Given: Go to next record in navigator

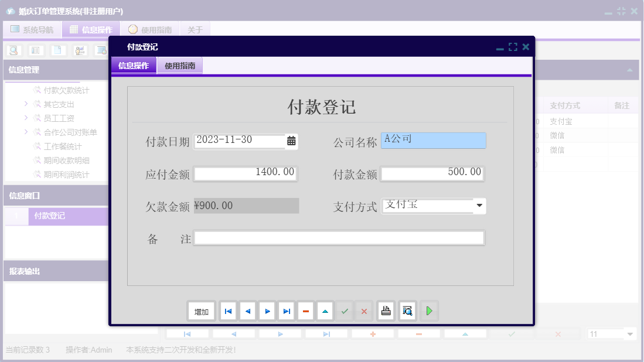Looking at the screenshot, I should pos(267,311).
